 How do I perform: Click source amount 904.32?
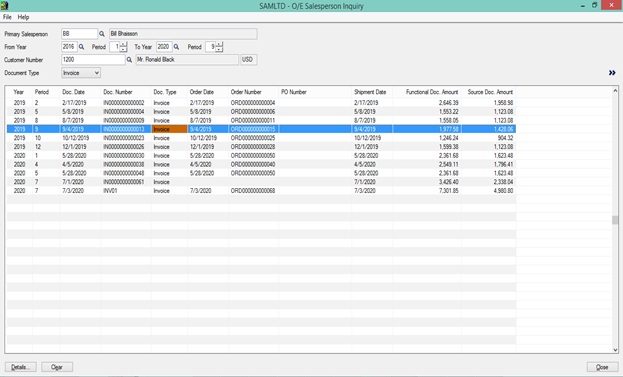[505, 138]
